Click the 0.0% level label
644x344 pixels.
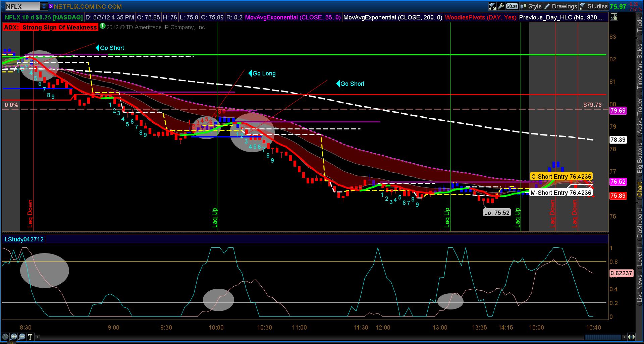tap(11, 105)
